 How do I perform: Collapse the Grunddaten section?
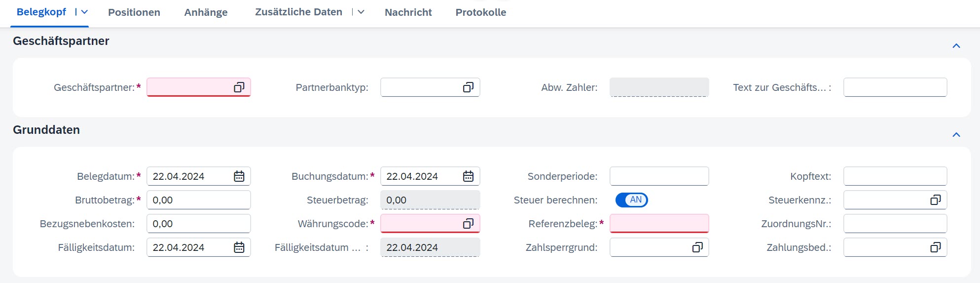[x=956, y=135]
